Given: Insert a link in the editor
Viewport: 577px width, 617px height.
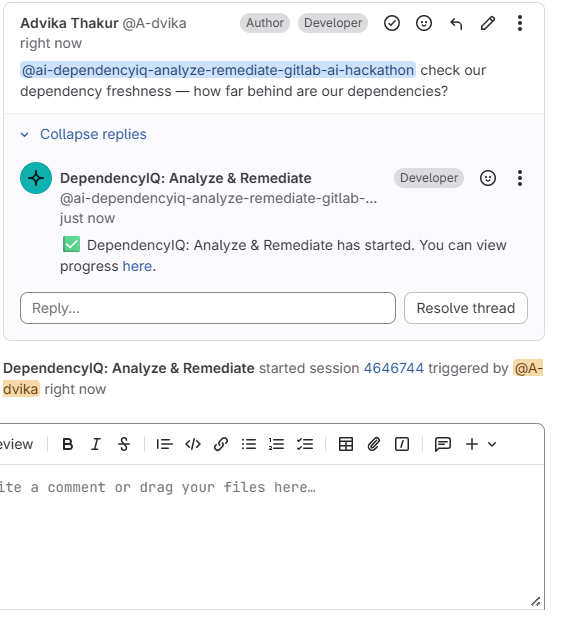Looking at the screenshot, I should [x=221, y=444].
